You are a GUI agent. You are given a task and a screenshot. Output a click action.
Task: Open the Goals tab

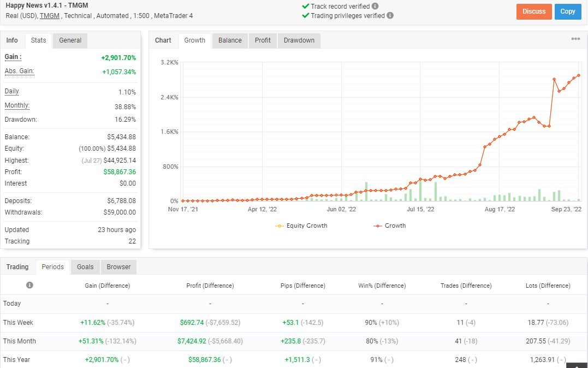[85, 267]
